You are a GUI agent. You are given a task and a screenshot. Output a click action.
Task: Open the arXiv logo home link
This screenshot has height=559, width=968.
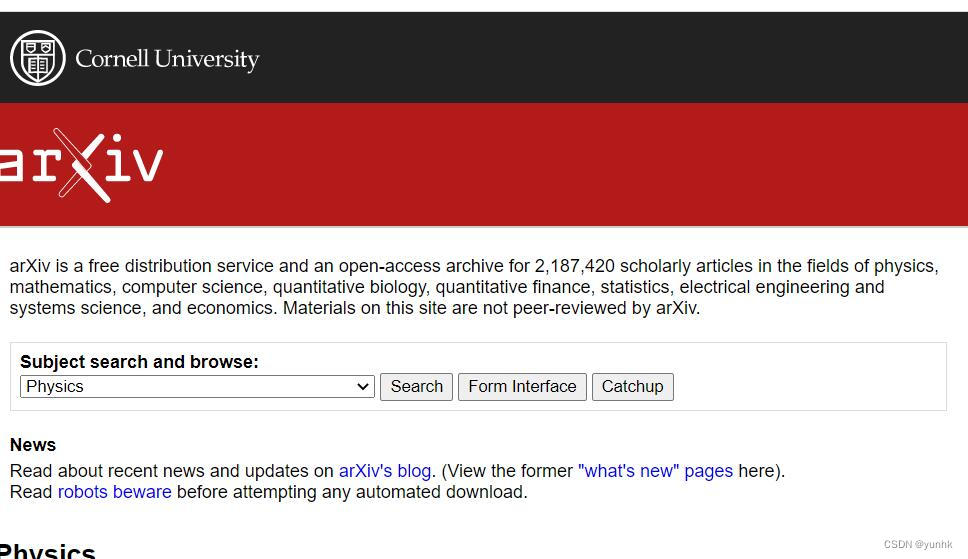coord(81,165)
